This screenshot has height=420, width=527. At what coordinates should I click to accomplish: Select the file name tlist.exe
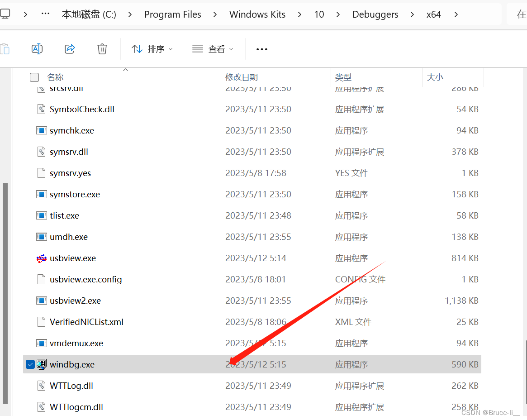coord(65,215)
